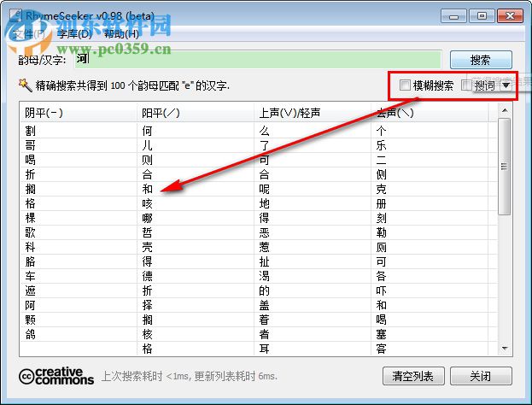Select 各 in the 去声 column
532x405 pixels.
coord(381,276)
